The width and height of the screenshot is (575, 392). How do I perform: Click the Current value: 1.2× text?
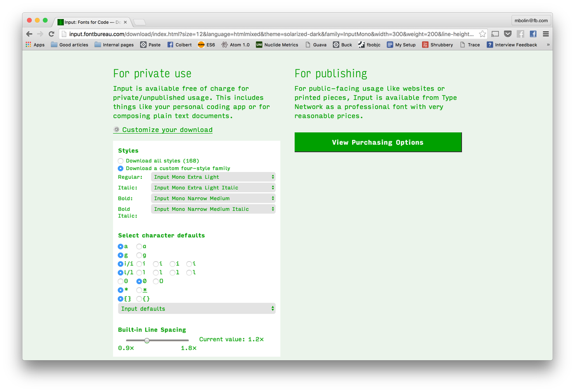point(231,339)
